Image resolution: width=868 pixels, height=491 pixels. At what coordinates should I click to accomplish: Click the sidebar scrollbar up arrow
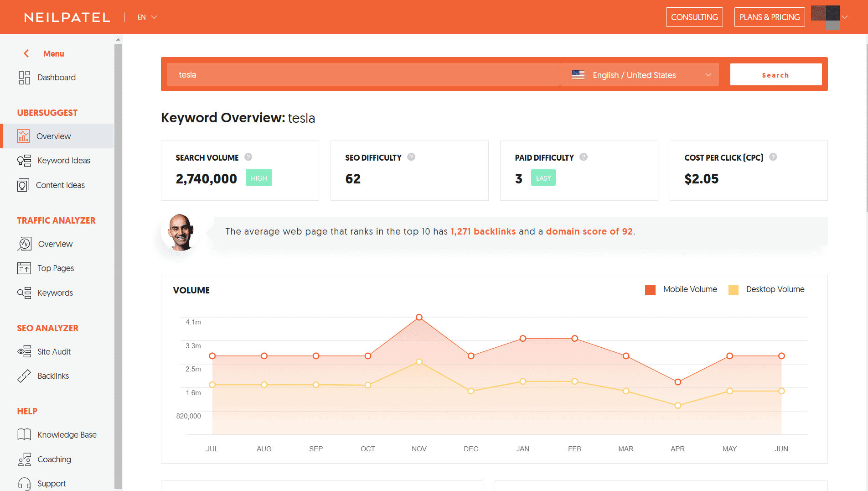tap(119, 40)
